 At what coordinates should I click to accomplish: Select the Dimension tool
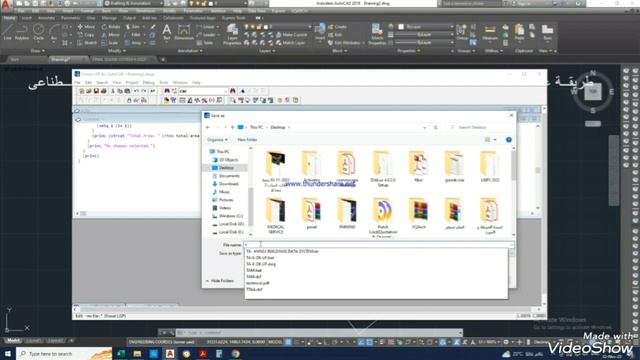pyautogui.click(x=184, y=32)
